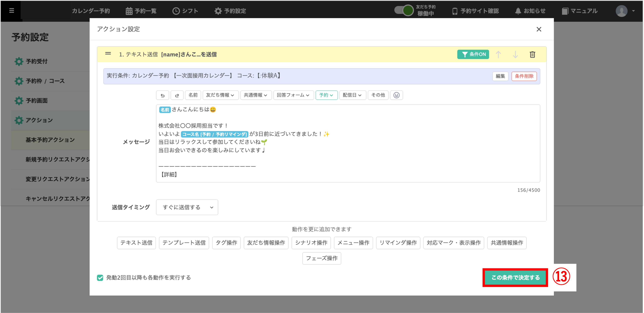Expand the 友だち情報 dropdown
The width and height of the screenshot is (644, 313).
(x=220, y=95)
